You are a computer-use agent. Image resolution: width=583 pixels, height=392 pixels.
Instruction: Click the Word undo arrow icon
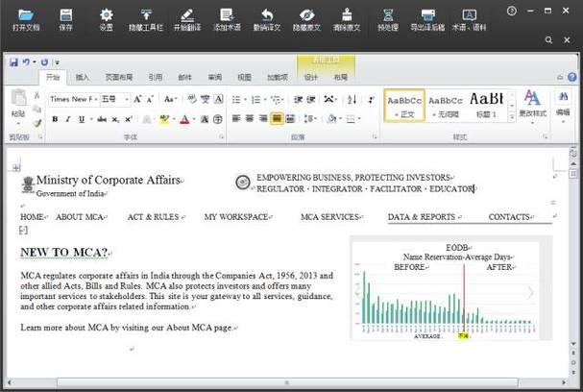click(26, 62)
